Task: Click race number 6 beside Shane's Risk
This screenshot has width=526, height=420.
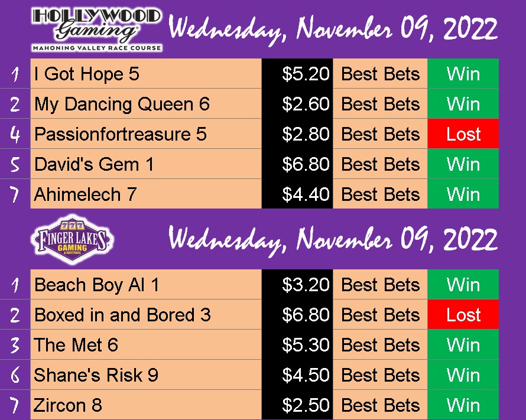Action: coord(15,375)
